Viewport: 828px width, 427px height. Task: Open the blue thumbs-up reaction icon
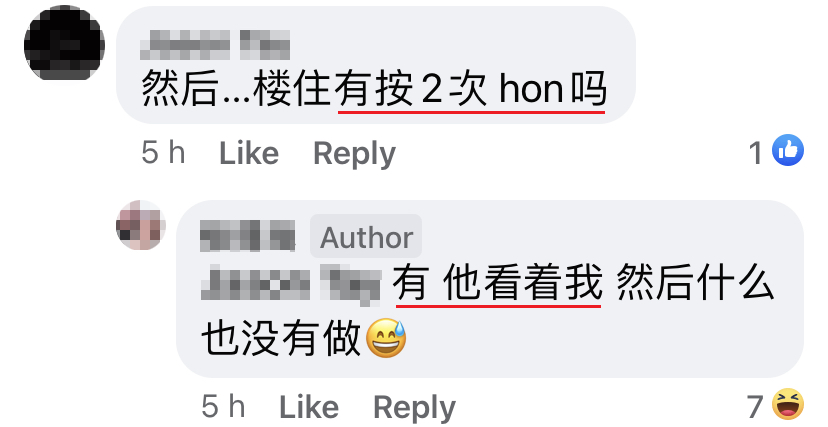tap(788, 150)
